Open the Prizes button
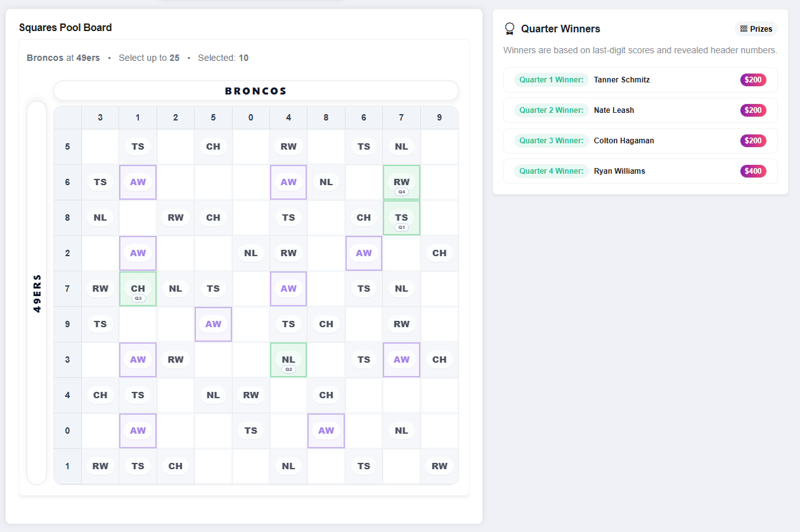Screen dimensions: 800x532 click(x=756, y=29)
